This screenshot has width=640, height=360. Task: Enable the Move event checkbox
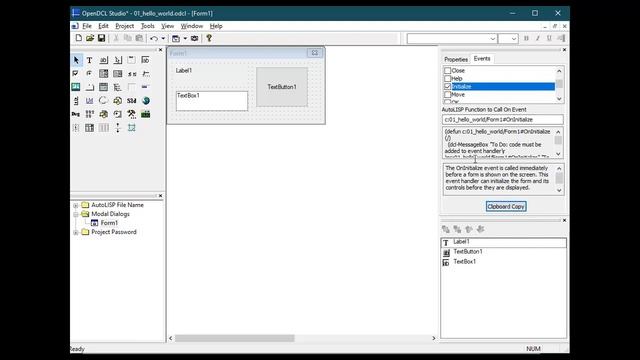tap(448, 94)
